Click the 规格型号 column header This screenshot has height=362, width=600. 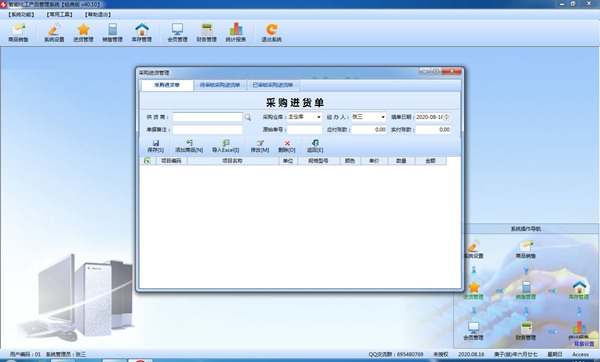pos(318,161)
